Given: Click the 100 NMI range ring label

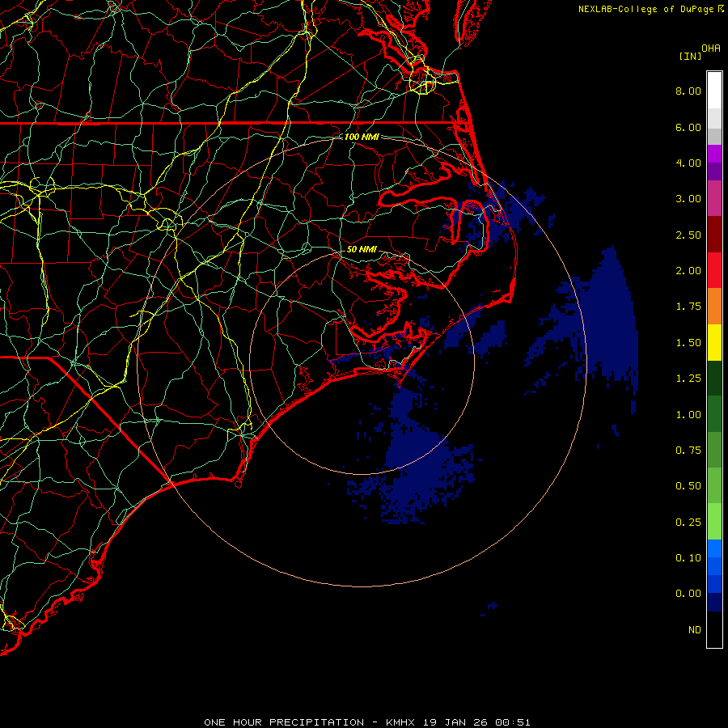Looking at the screenshot, I should tap(362, 137).
